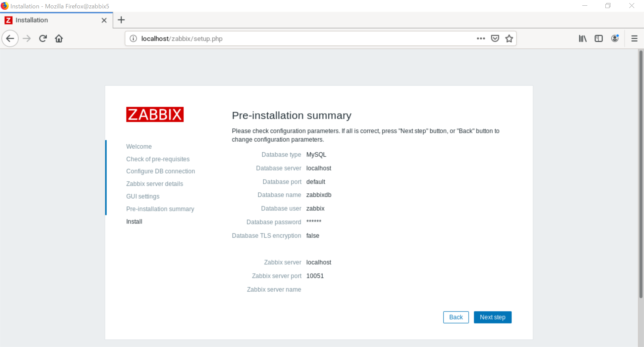Bookmark this page with star icon
The image size is (644, 347).
pyautogui.click(x=509, y=39)
